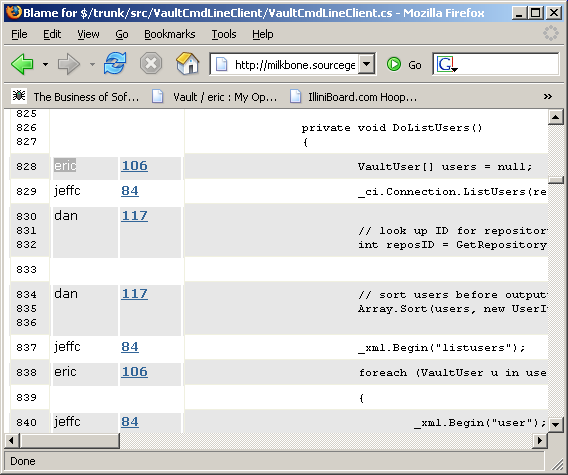
Task: Open the URL bar history dropdown
Action: (x=367, y=64)
